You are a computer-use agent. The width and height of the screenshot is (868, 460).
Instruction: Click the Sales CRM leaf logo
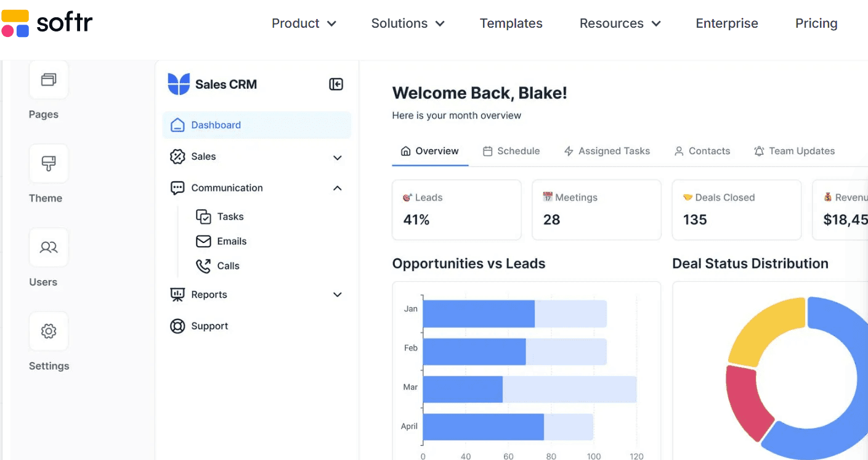coord(179,84)
